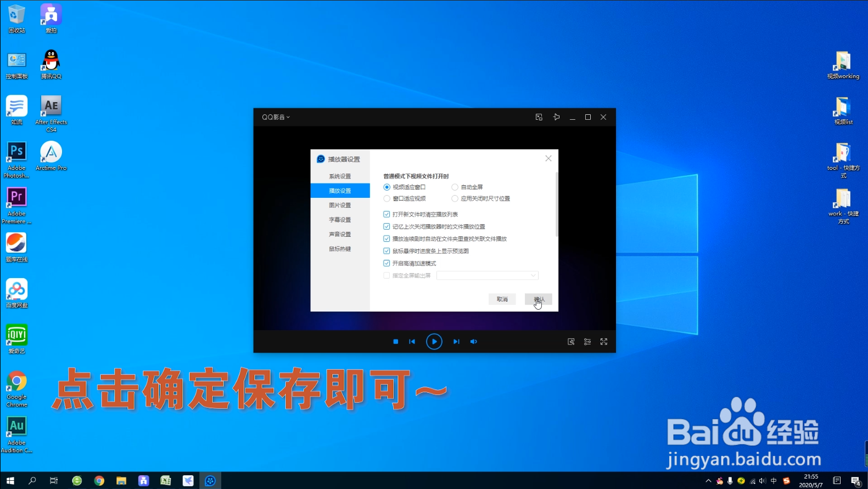This screenshot has height=489, width=868.
Task: Select the 视频list folder on desktop
Action: pyautogui.click(x=843, y=110)
